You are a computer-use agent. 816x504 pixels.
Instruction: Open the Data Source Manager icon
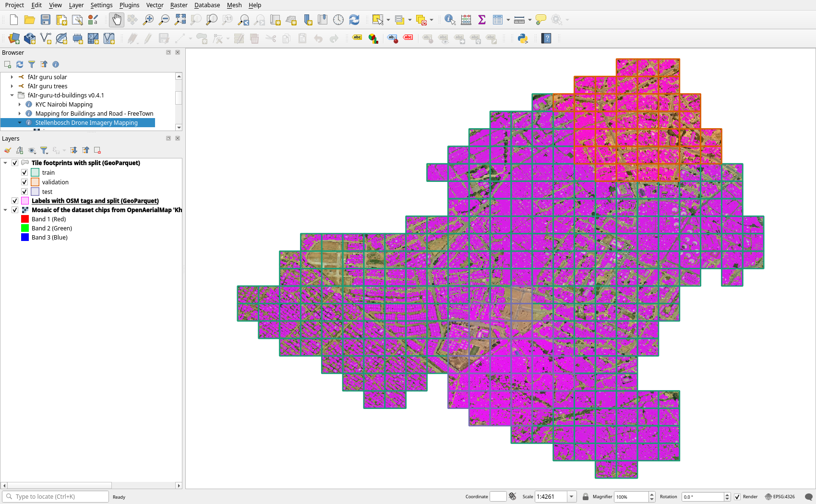tap(14, 38)
